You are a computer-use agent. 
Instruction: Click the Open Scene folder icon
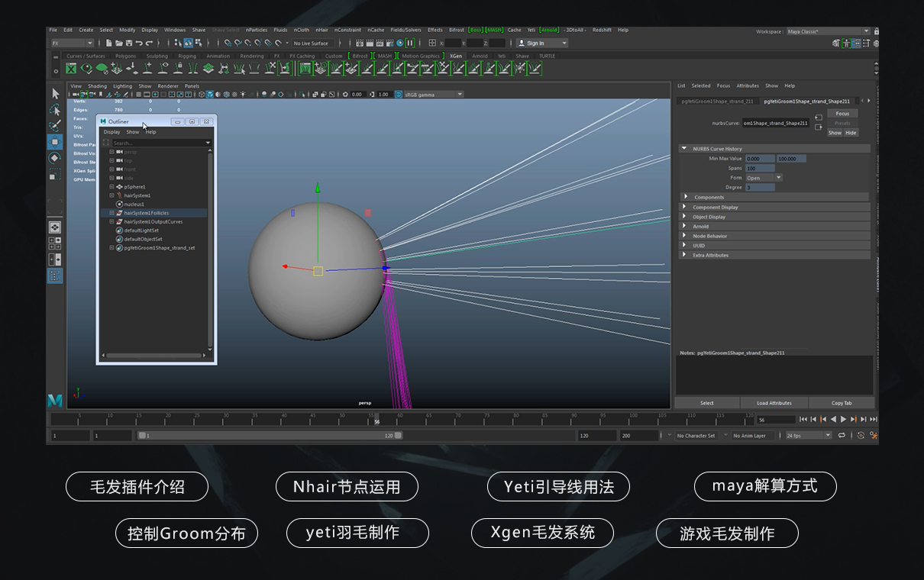pyautogui.click(x=119, y=43)
